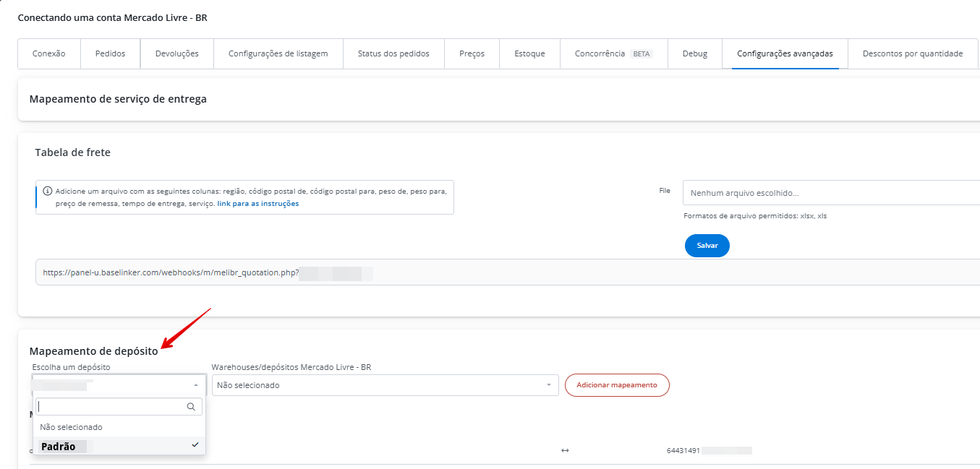The height and width of the screenshot is (469, 980).
Task: Click the magnifier icon in the deposit search box
Action: pyautogui.click(x=191, y=407)
